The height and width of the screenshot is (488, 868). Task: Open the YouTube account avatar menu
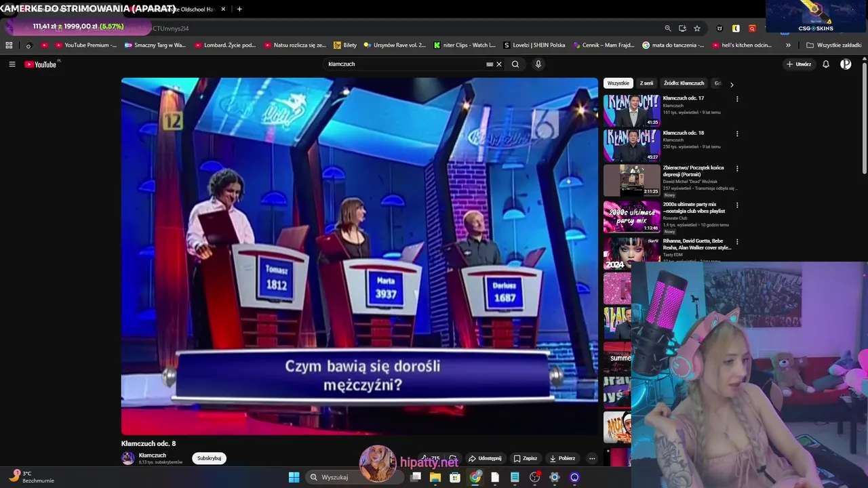846,64
